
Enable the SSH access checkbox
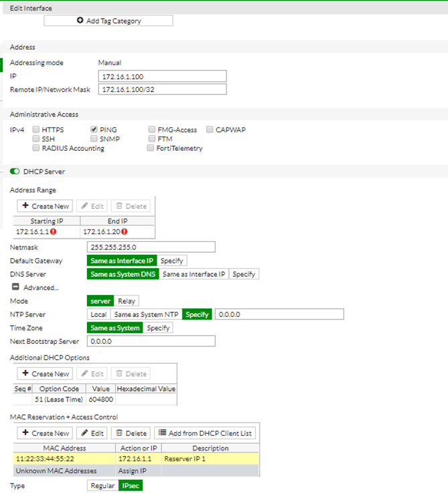coord(36,139)
